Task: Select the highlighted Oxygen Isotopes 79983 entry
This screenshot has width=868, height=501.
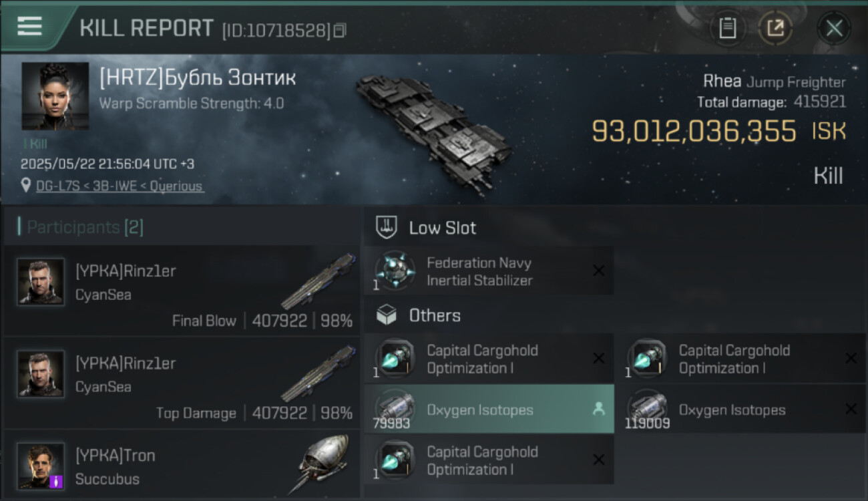Action: click(x=481, y=410)
